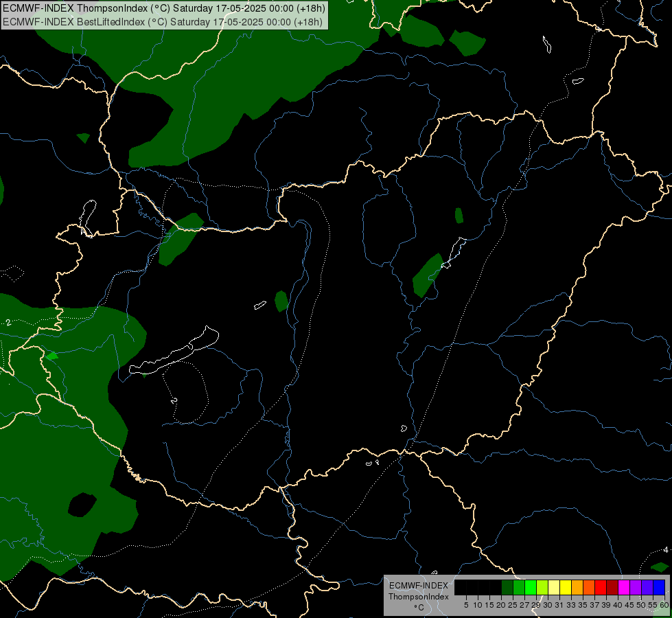Choose the orange 33–35 legend swatch

click(577, 588)
